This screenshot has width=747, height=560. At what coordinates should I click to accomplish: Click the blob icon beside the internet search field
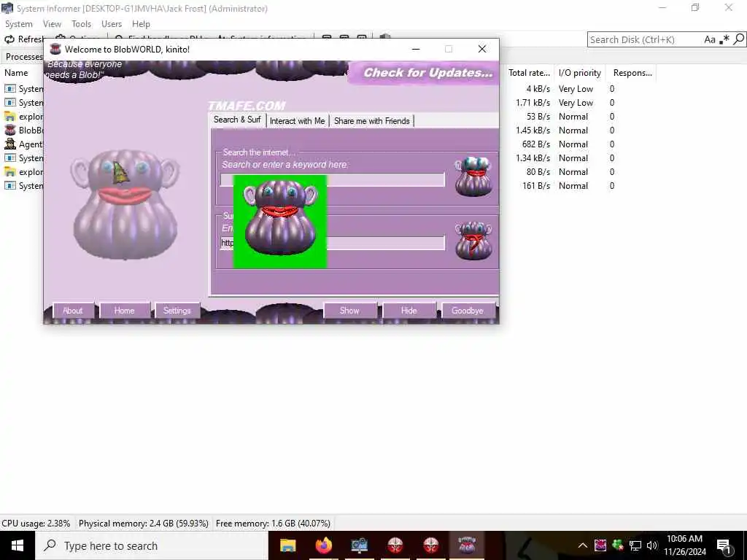[473, 176]
